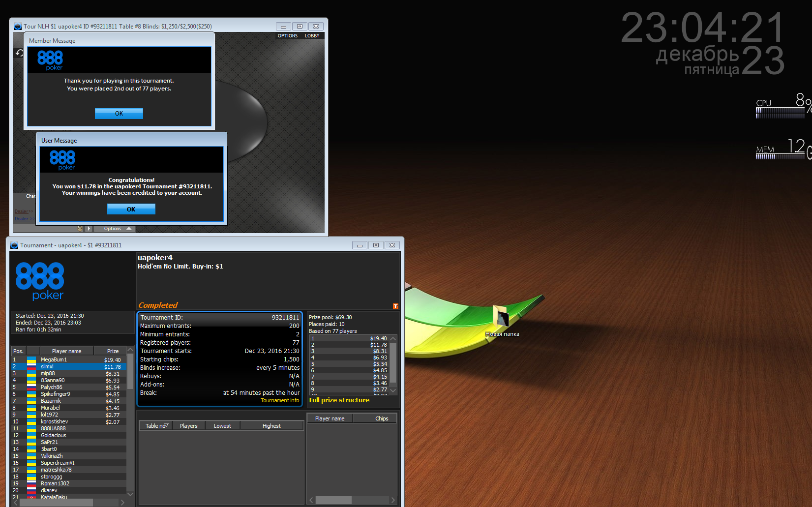Select player korostishev row
The width and height of the screenshot is (812, 507).
pyautogui.click(x=69, y=421)
